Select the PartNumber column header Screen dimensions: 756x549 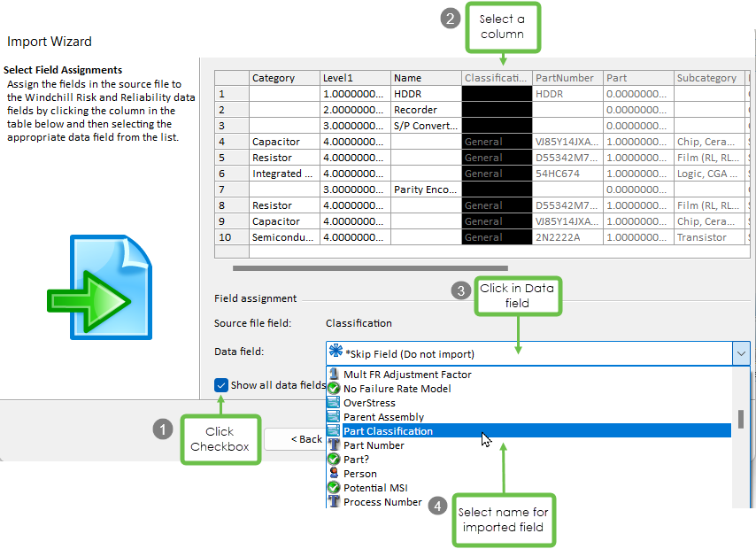[x=567, y=78]
